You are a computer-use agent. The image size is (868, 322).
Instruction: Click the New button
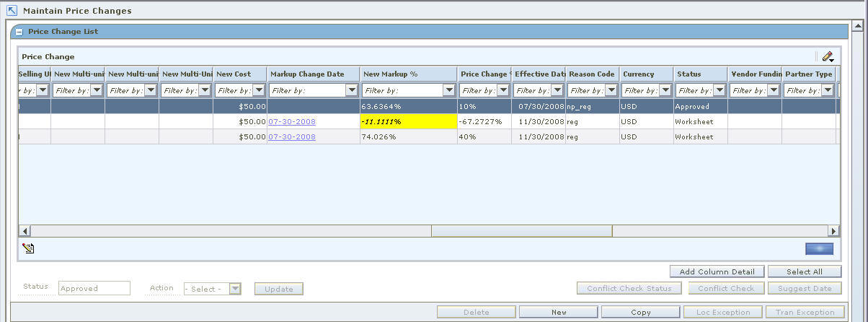558,312
